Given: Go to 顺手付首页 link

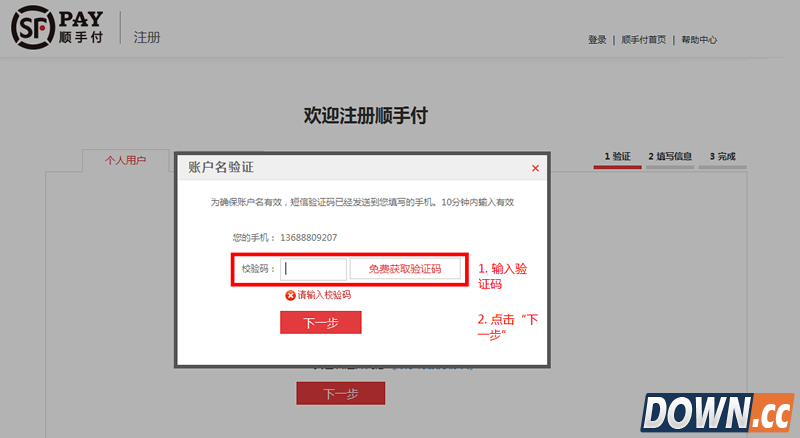Looking at the screenshot, I should (x=643, y=40).
